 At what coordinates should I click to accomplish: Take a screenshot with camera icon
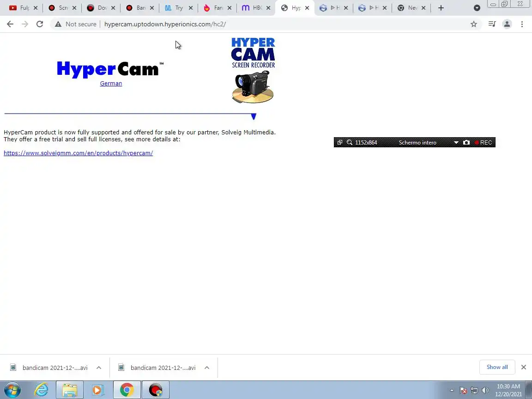[x=466, y=143]
